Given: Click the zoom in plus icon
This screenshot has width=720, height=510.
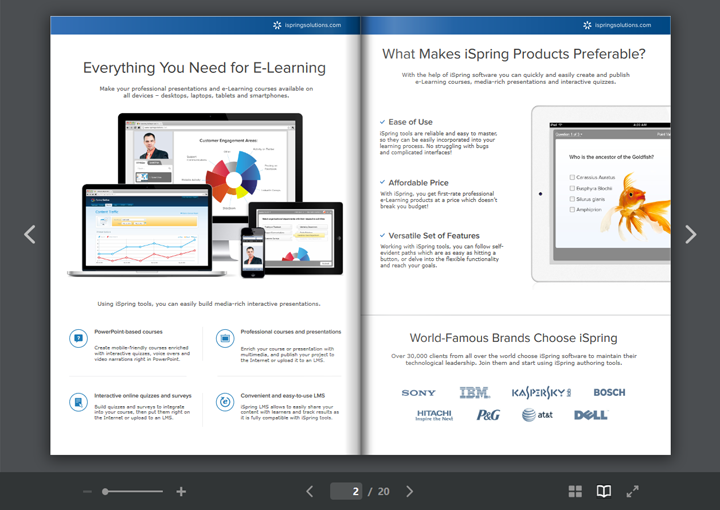Looking at the screenshot, I should click(x=181, y=492).
